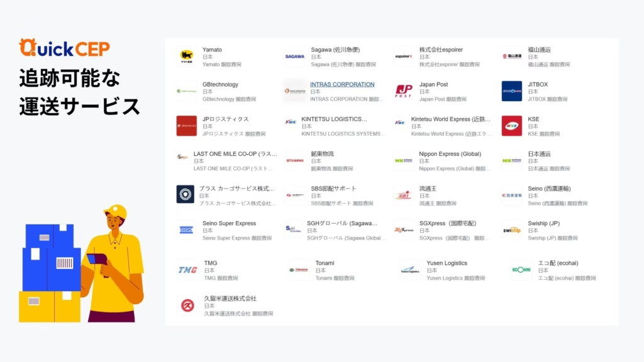This screenshot has width=644, height=362.
Task: Select "Yusen Logistics 跟踪查询" tracking text
Action: (455, 278)
